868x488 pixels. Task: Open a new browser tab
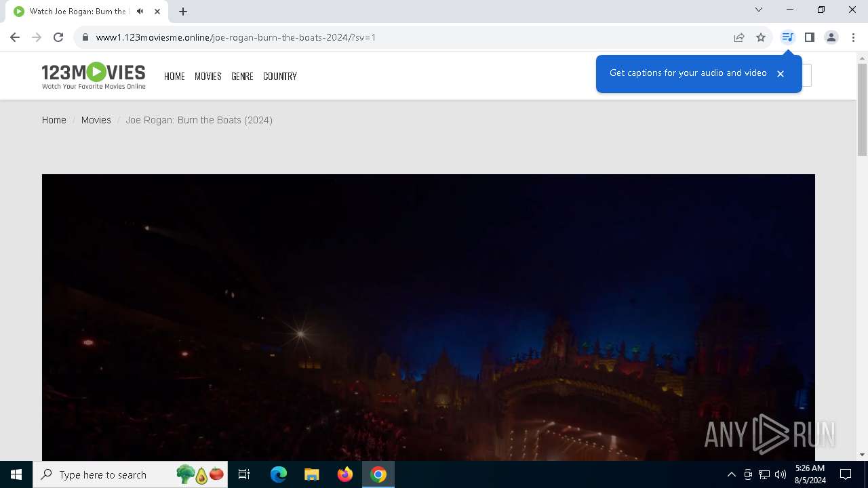coord(183,12)
